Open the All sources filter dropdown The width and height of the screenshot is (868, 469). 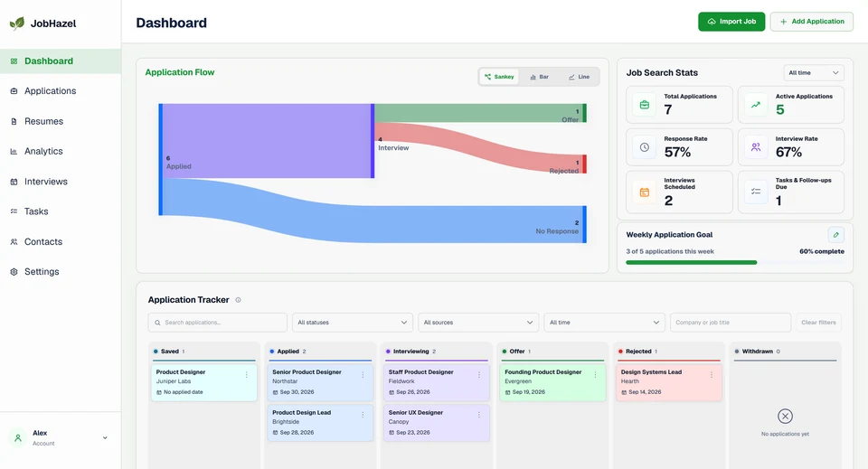[x=478, y=323]
